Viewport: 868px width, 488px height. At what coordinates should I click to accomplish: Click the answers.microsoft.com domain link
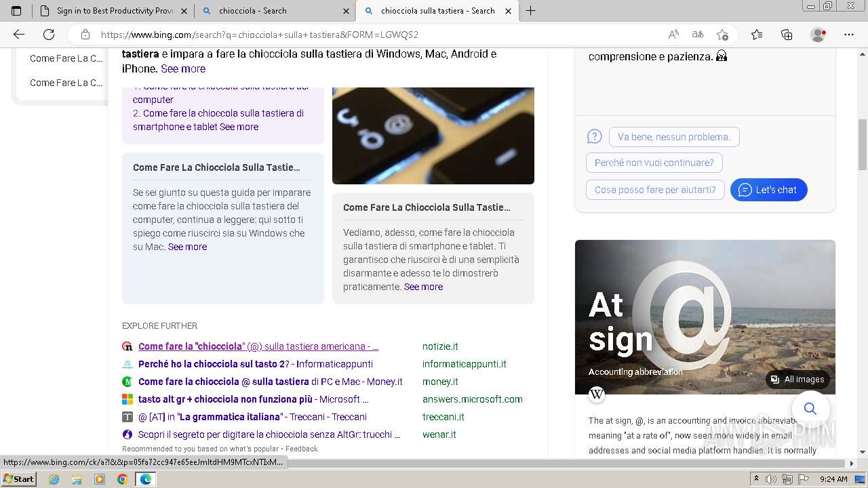point(473,399)
